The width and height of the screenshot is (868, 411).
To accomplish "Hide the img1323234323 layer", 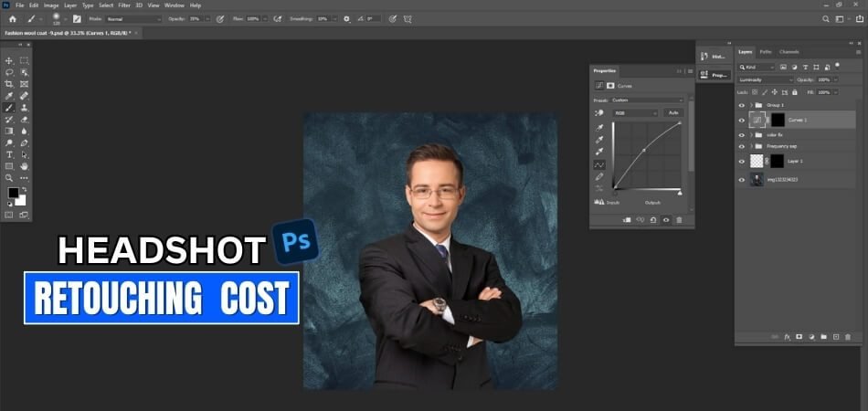I will click(742, 180).
